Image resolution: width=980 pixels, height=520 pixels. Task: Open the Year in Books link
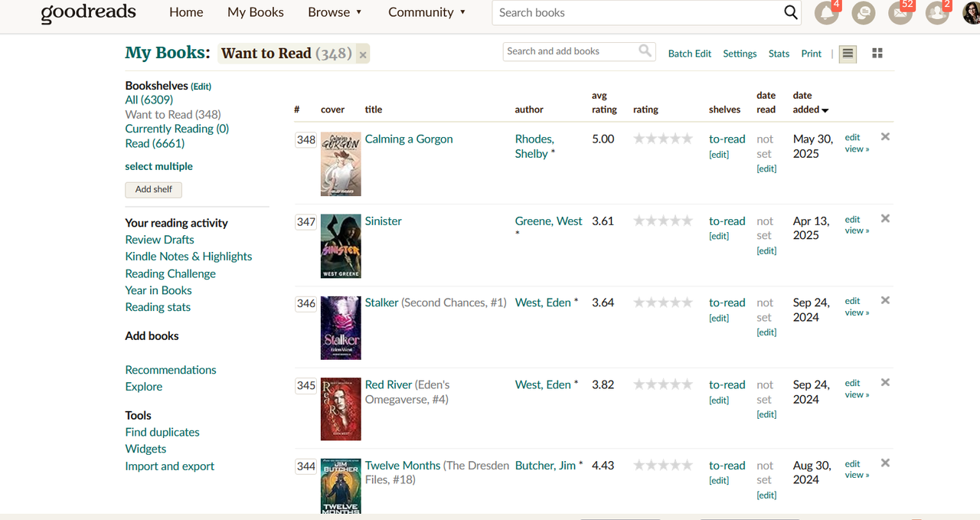(158, 290)
